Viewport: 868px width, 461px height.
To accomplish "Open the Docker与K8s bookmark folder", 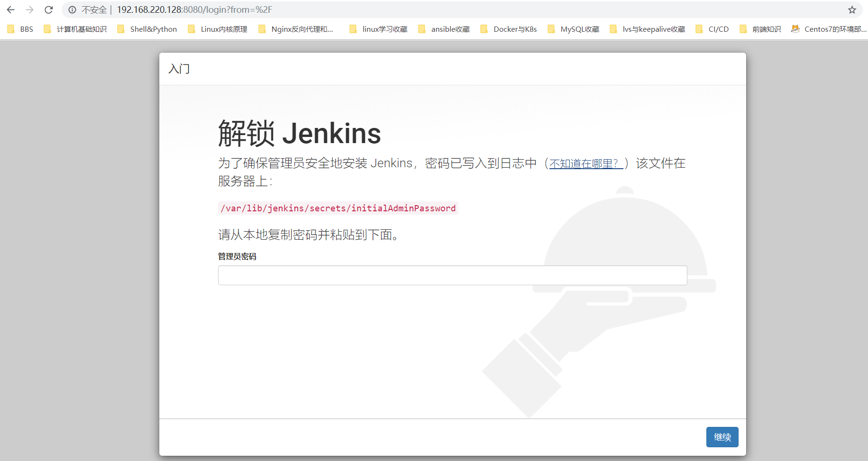I will 509,29.
